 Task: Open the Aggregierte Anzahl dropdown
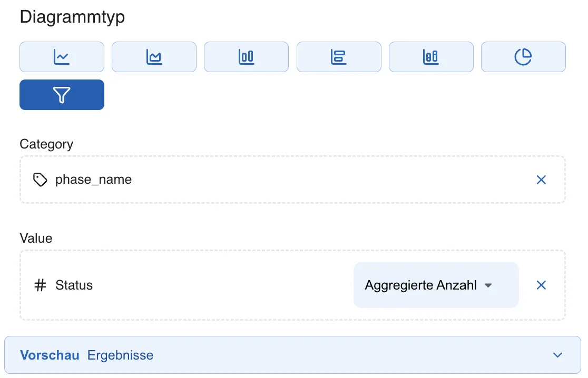pyautogui.click(x=436, y=285)
